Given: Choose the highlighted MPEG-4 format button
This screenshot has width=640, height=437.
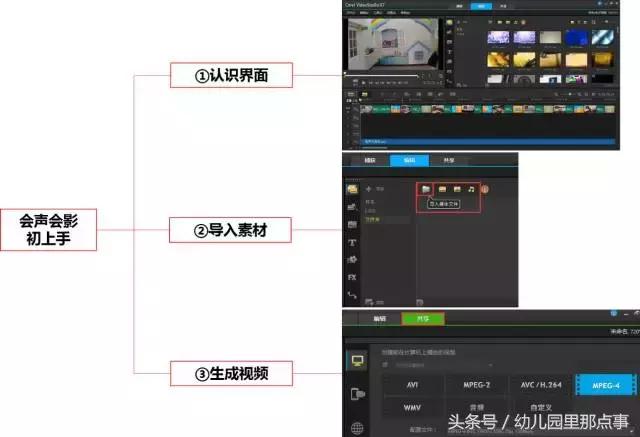Looking at the screenshot, I should 606,385.
